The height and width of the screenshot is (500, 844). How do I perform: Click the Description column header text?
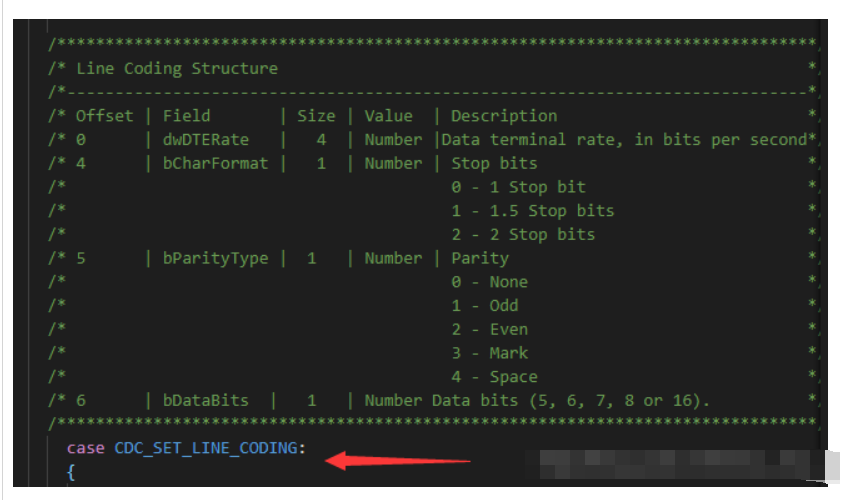coord(504,116)
